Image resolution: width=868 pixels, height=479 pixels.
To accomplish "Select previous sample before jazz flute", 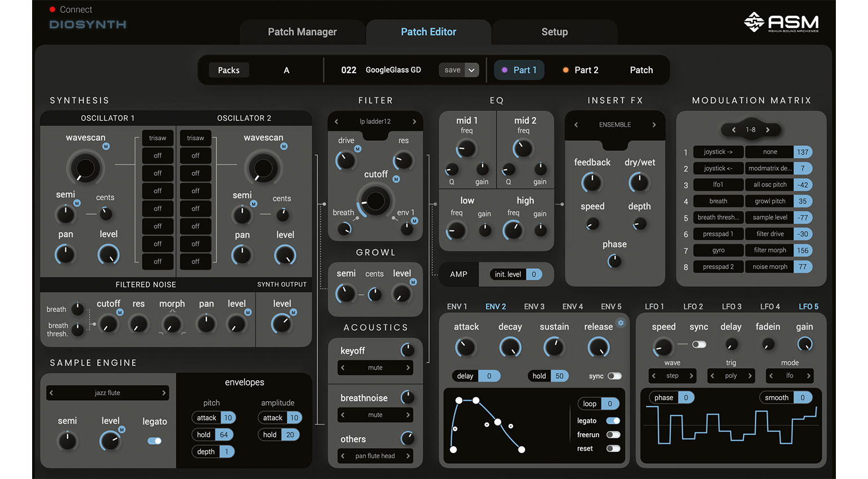I will point(51,393).
